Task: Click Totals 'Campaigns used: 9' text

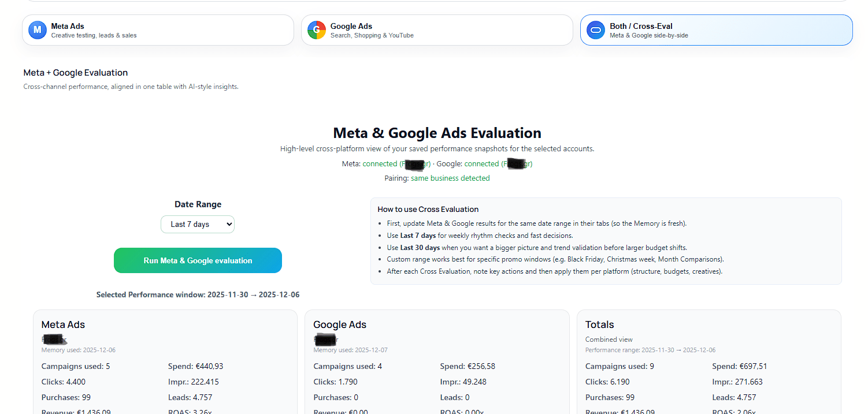Action: click(620, 366)
